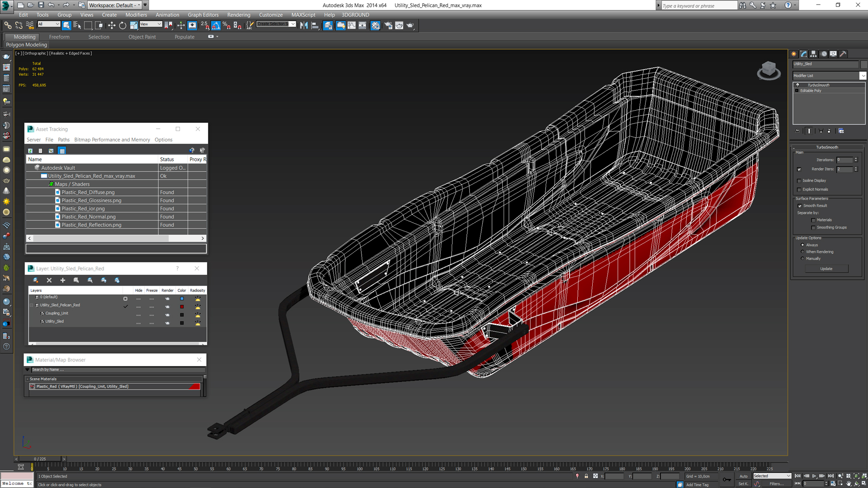Screen dimensions: 868x488
Task: Click the Render Production teapot icon
Action: 410,25
